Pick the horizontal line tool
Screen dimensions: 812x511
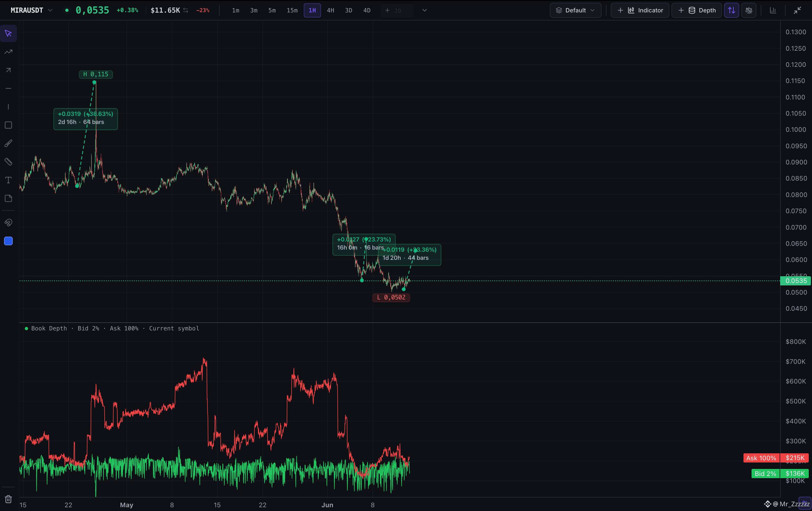(8, 89)
